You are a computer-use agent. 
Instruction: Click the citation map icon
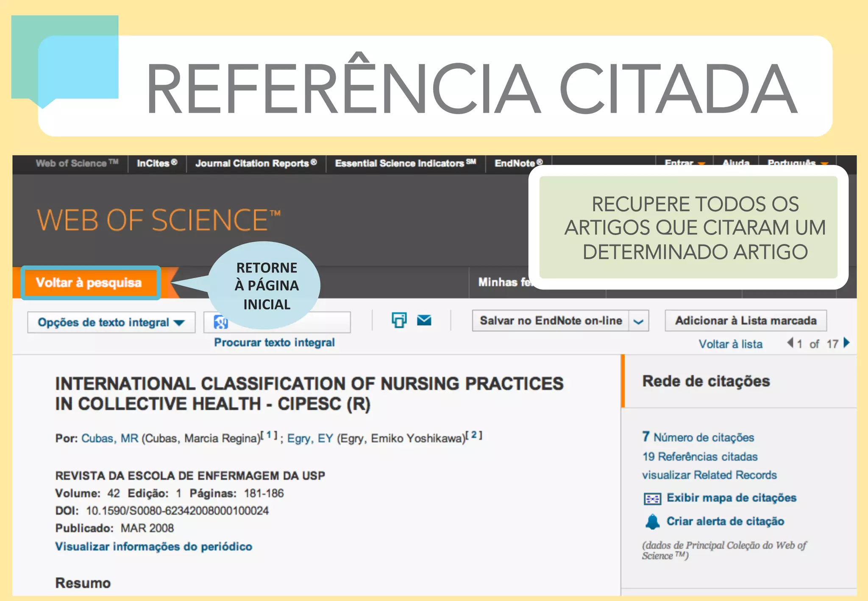652,499
